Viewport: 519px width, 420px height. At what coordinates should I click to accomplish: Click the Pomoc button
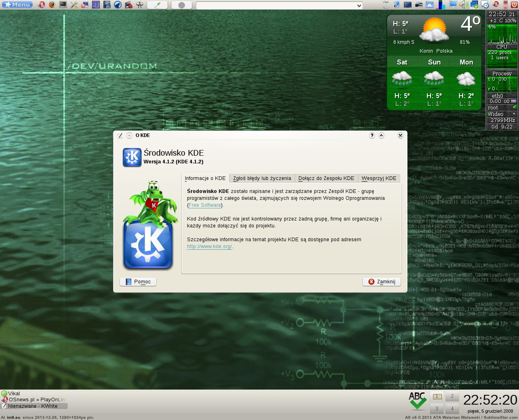click(x=138, y=282)
